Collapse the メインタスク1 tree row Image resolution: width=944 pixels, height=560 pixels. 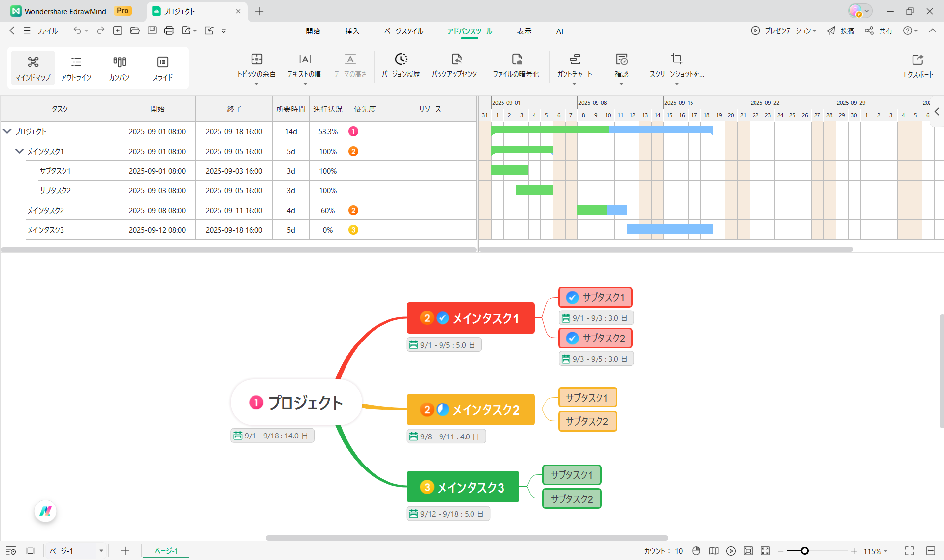(x=19, y=151)
